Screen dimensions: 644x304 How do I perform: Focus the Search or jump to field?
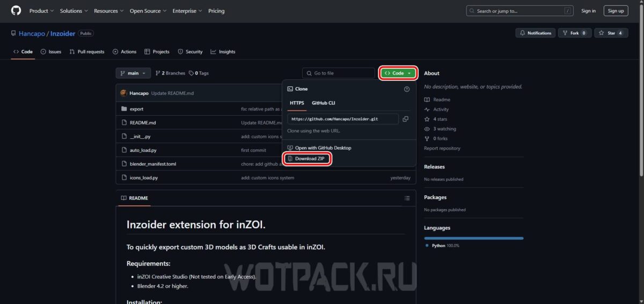click(521, 11)
